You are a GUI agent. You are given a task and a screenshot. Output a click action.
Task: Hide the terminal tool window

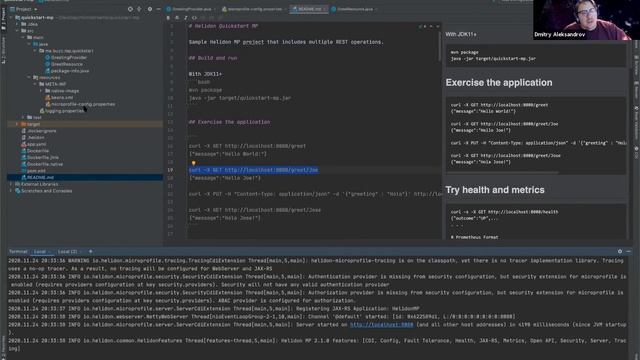[x=629, y=251]
